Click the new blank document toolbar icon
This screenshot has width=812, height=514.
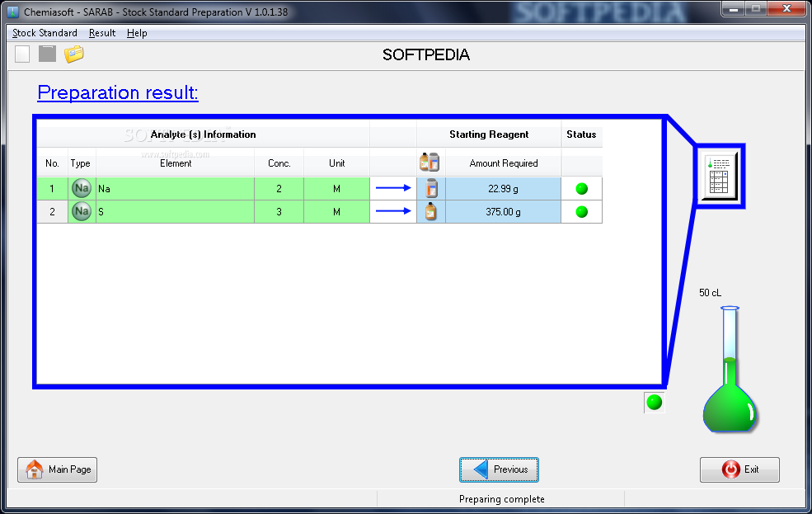22,54
